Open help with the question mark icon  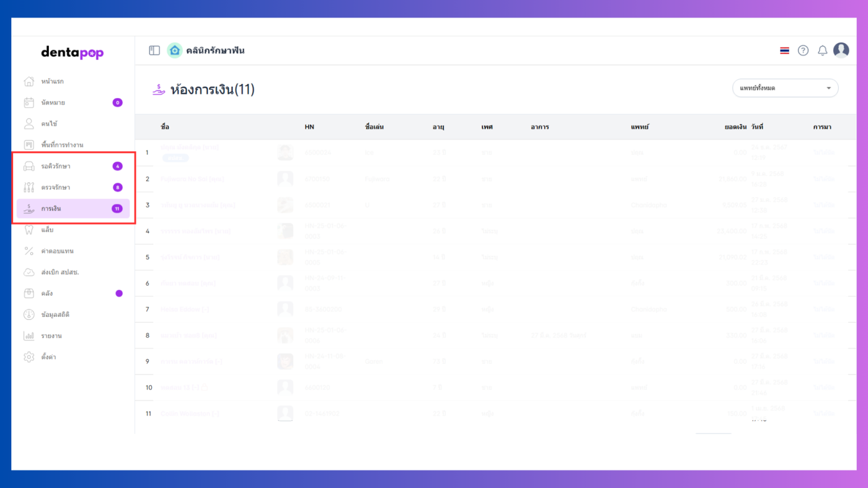coord(803,50)
